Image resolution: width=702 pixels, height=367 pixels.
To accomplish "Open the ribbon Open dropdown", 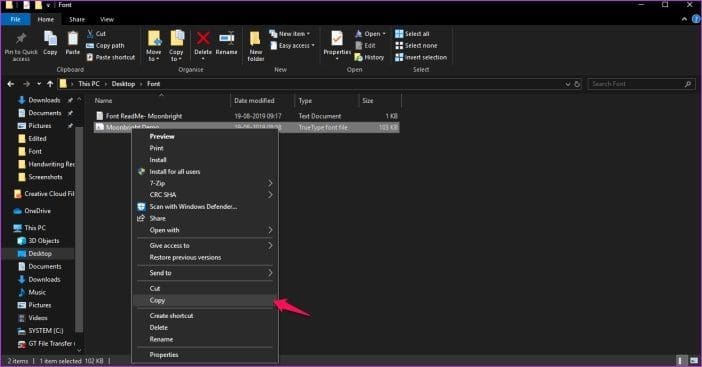I will [370, 34].
